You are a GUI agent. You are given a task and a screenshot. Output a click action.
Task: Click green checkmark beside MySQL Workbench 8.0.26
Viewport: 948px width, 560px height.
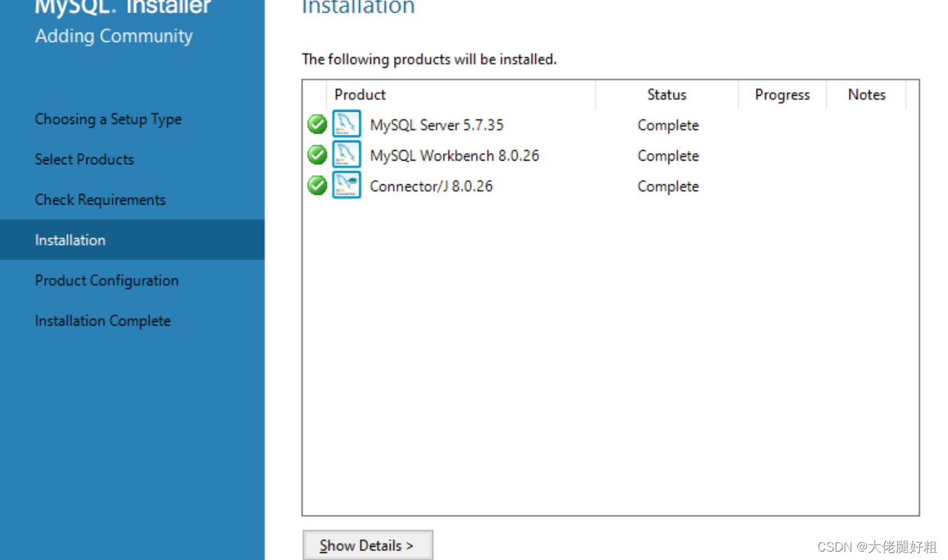(x=317, y=155)
